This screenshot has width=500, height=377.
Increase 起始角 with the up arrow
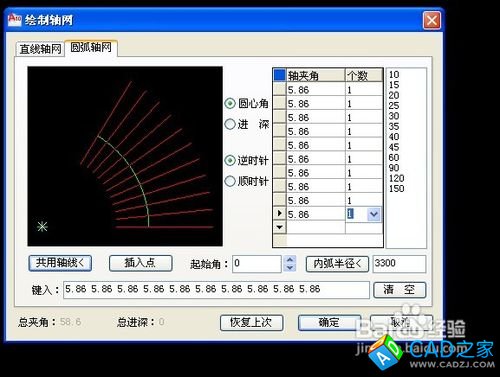[x=290, y=260]
